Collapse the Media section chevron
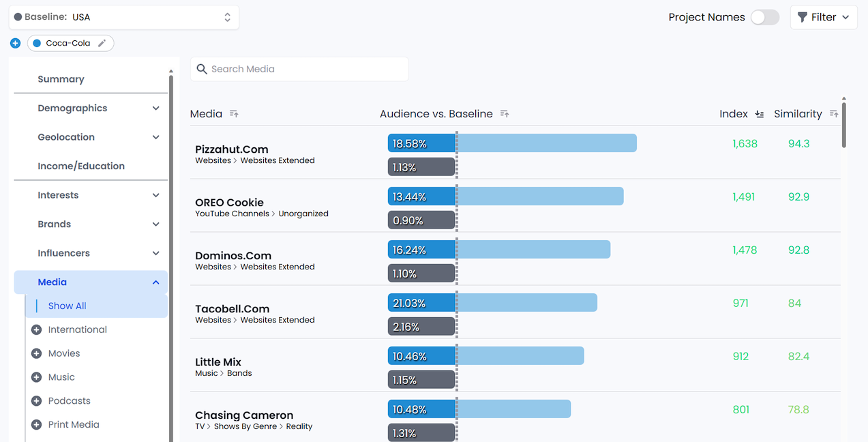The width and height of the screenshot is (868, 442). pos(156,282)
